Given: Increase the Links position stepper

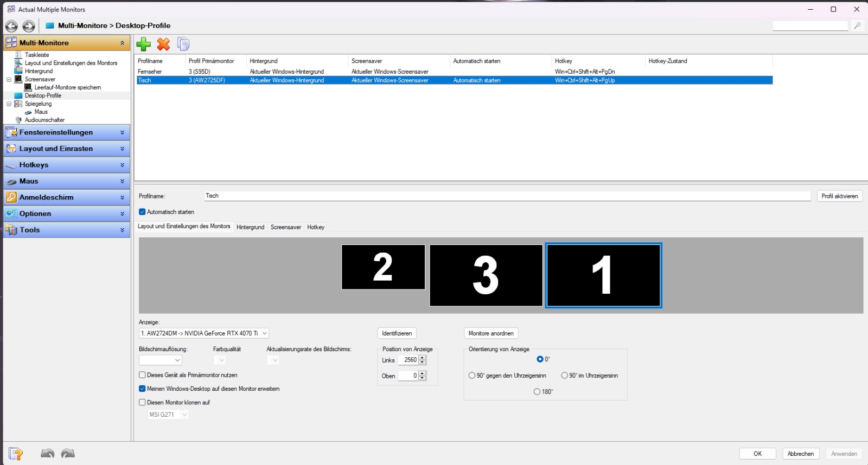Looking at the screenshot, I should click(423, 358).
